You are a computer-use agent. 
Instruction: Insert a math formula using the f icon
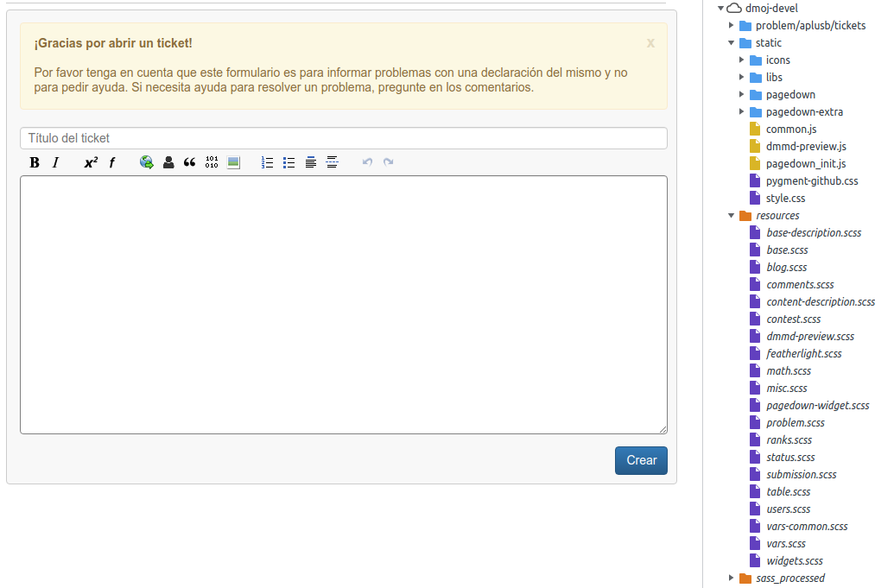click(x=112, y=162)
